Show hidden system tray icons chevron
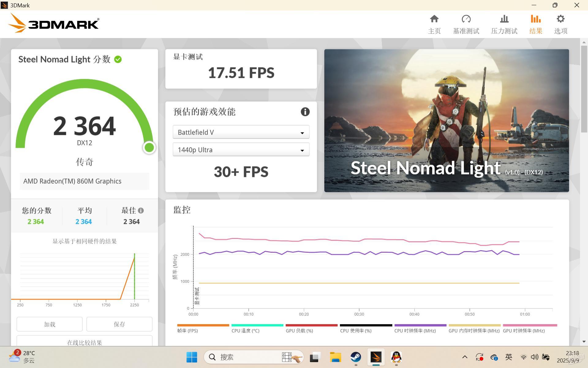Viewport: 588px width, 368px height. click(465, 357)
